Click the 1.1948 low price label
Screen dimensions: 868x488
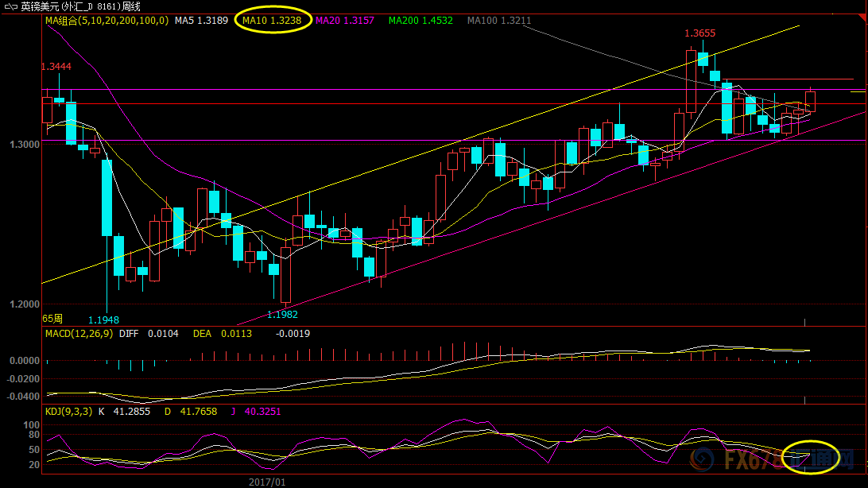(x=104, y=320)
